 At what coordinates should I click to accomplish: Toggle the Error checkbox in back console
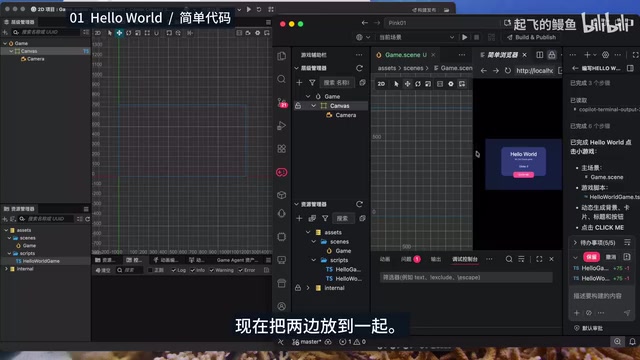pos(240,270)
